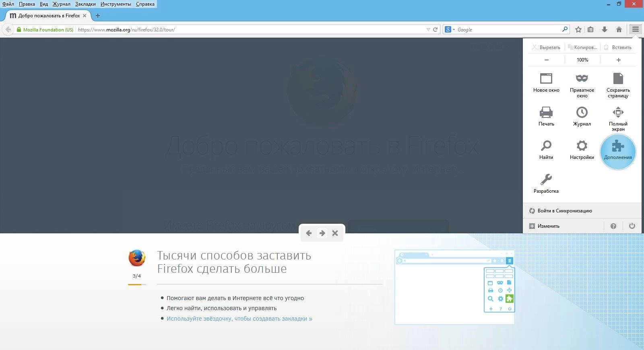Screen dimensions: 644x350
Task: Click the Firefox logo beside tour heading
Action: click(137, 258)
